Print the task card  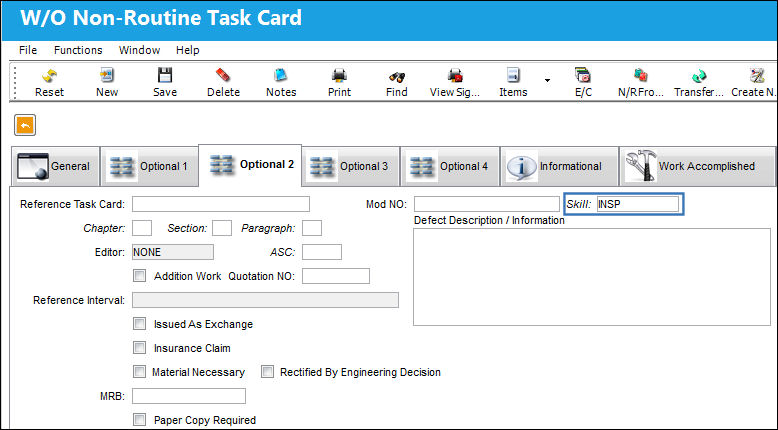point(339,82)
